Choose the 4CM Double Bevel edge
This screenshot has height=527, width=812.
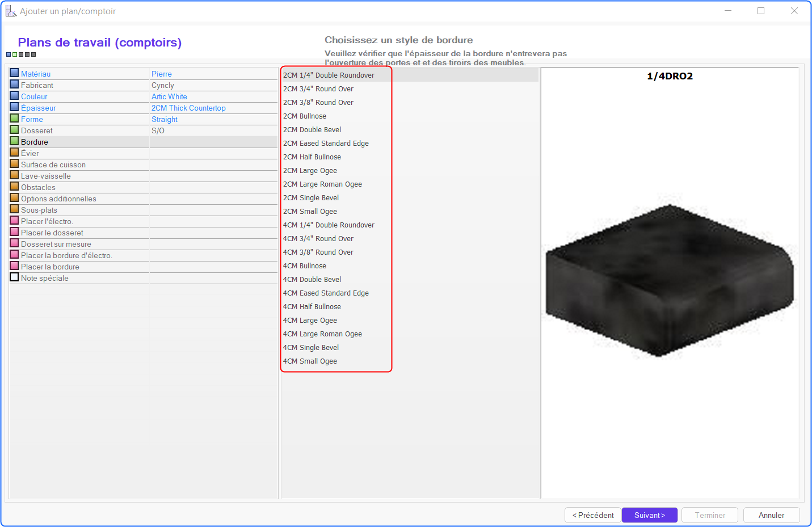point(312,279)
